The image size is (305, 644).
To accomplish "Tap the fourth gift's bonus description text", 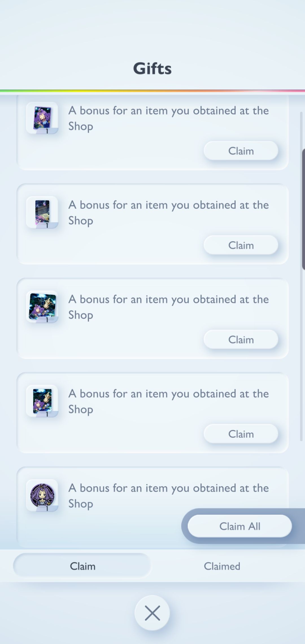I will pyautogui.click(x=168, y=401).
